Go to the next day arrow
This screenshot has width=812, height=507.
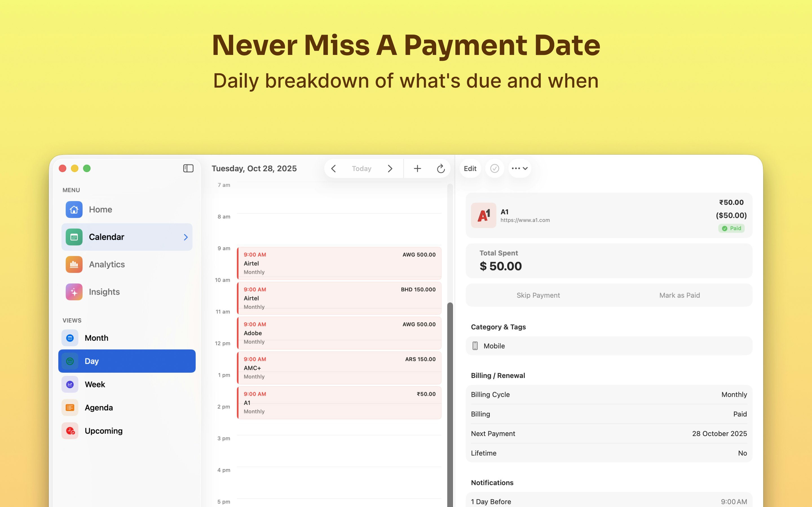[390, 168]
